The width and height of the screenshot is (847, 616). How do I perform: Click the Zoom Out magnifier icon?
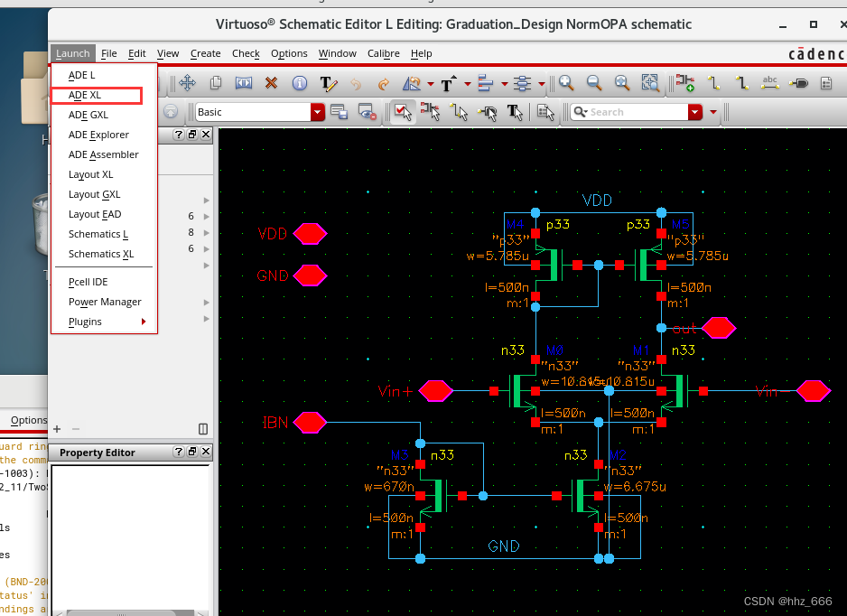pyautogui.click(x=594, y=83)
